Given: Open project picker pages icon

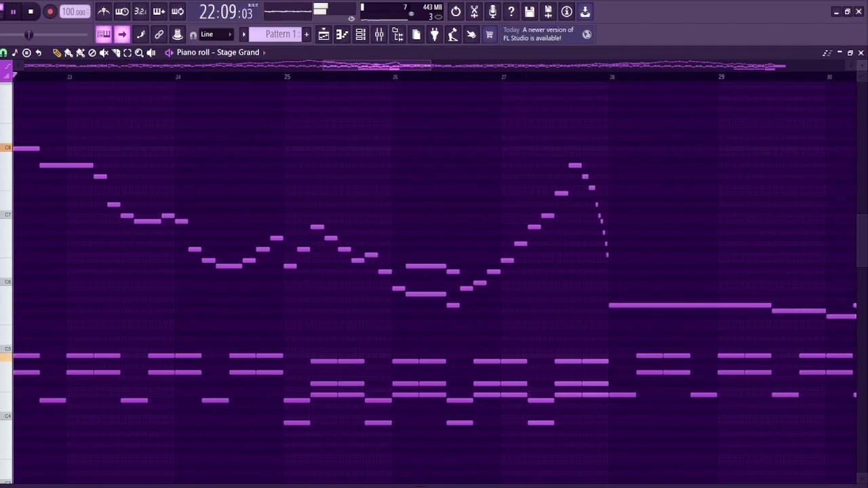Looking at the screenshot, I should click(416, 35).
